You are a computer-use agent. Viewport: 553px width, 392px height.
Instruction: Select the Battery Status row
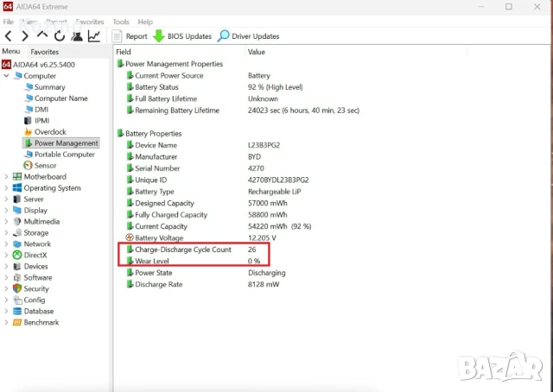click(214, 87)
